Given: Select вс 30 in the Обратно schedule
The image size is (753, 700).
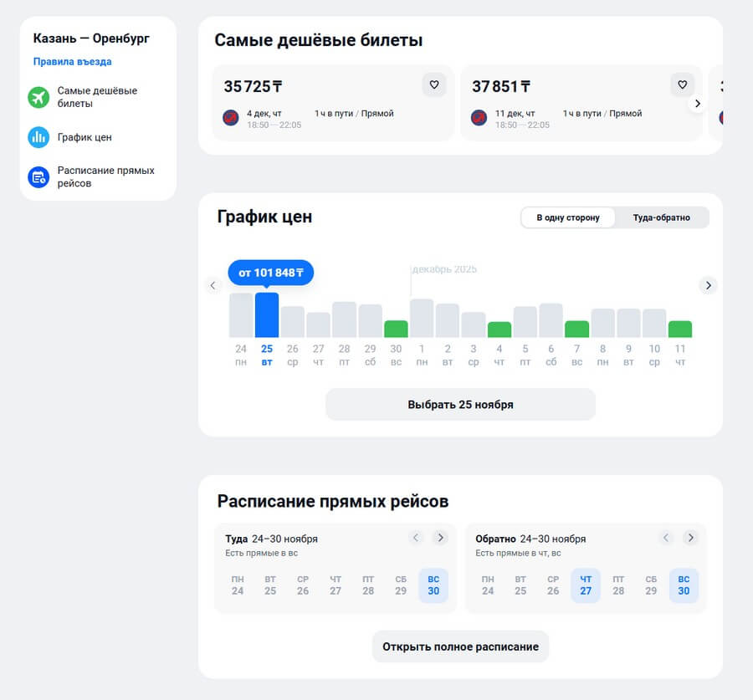Looking at the screenshot, I should (684, 585).
